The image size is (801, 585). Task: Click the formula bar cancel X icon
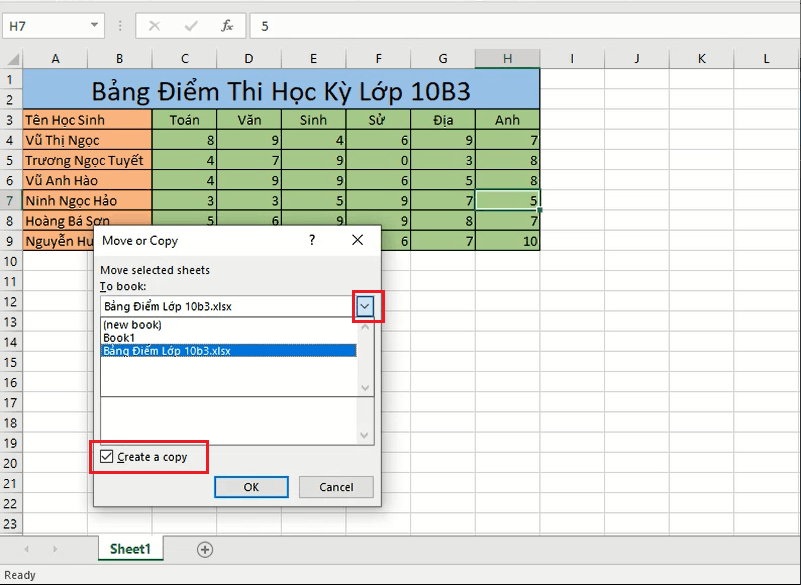pyautogui.click(x=154, y=26)
